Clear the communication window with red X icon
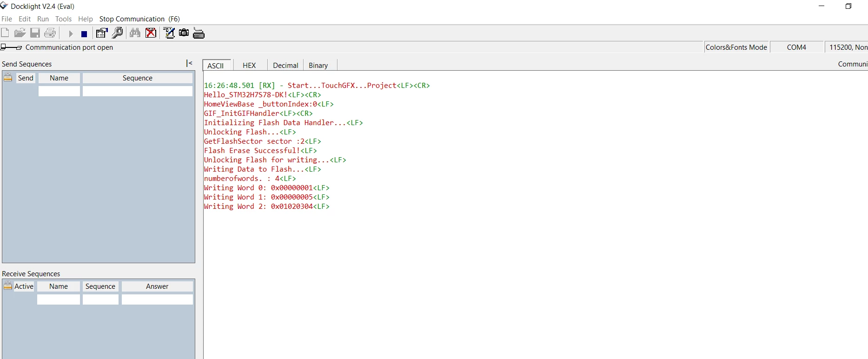 click(x=151, y=33)
